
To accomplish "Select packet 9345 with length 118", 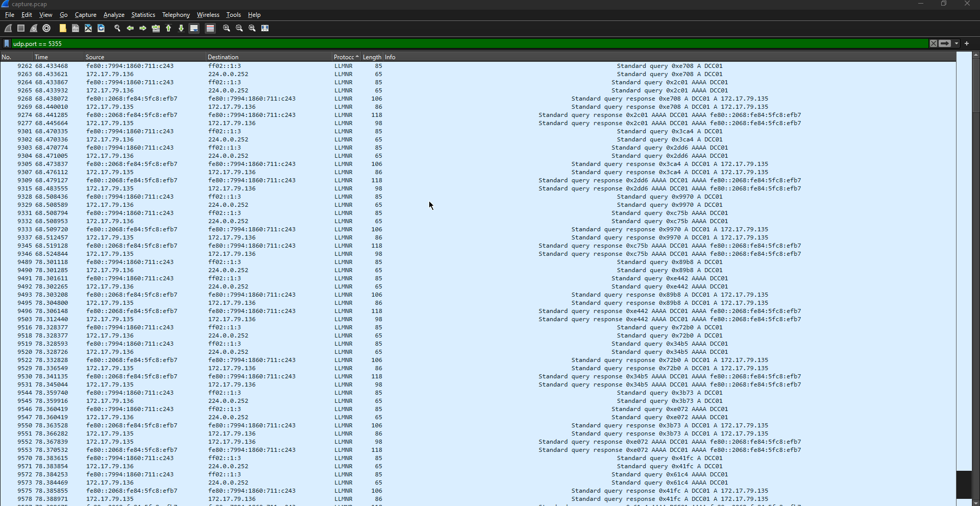I will point(478,246).
